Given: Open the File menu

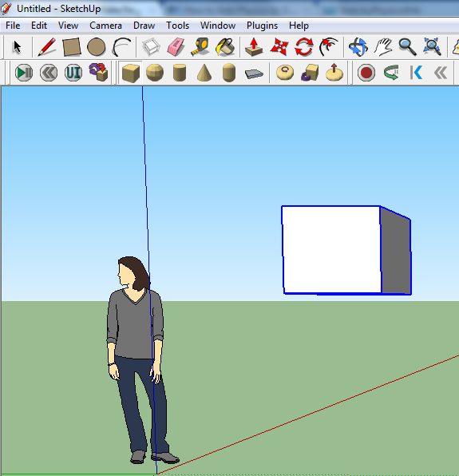Looking at the screenshot, I should [x=13, y=26].
